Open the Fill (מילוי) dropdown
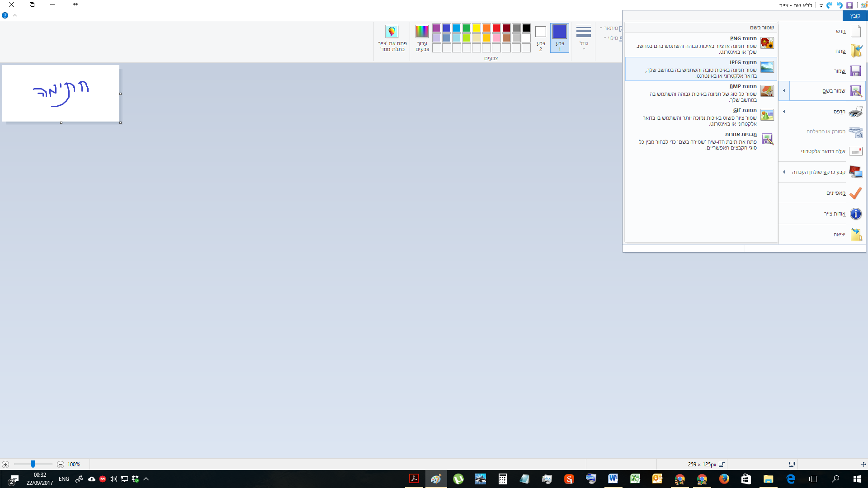868x488 pixels. (x=613, y=38)
